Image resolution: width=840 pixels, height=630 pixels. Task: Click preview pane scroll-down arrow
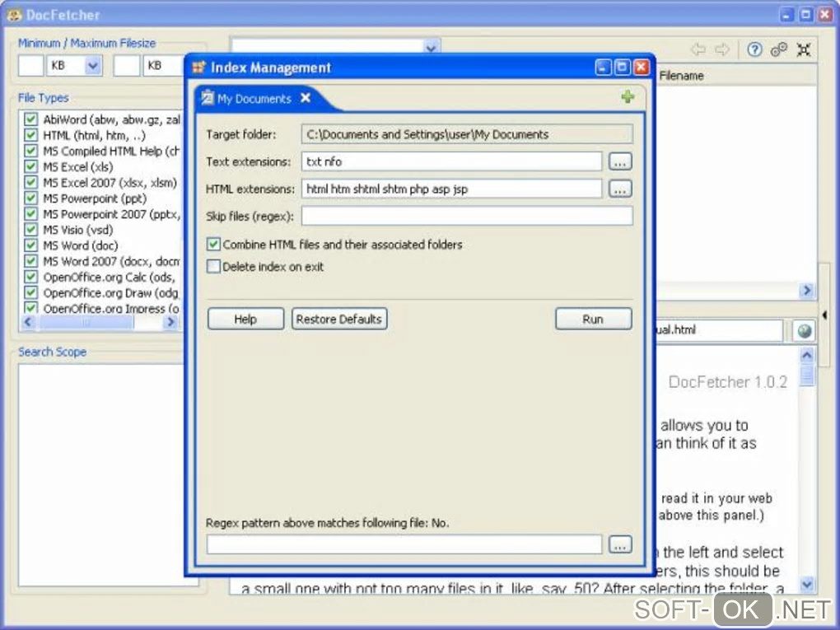point(807,583)
